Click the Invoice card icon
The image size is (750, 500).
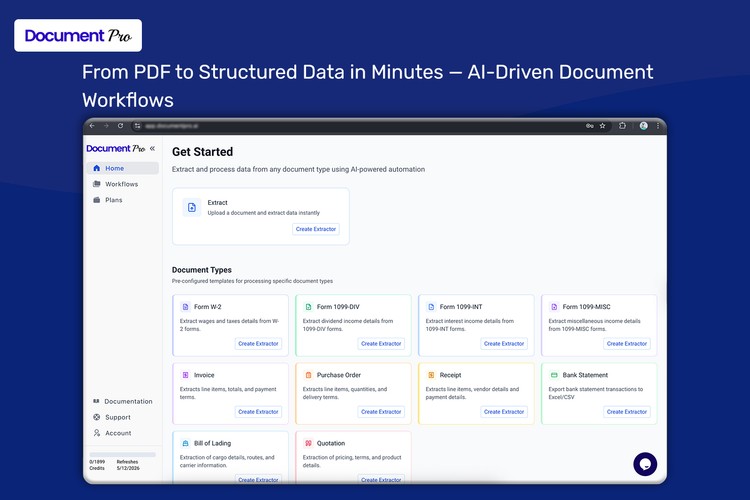tap(186, 375)
